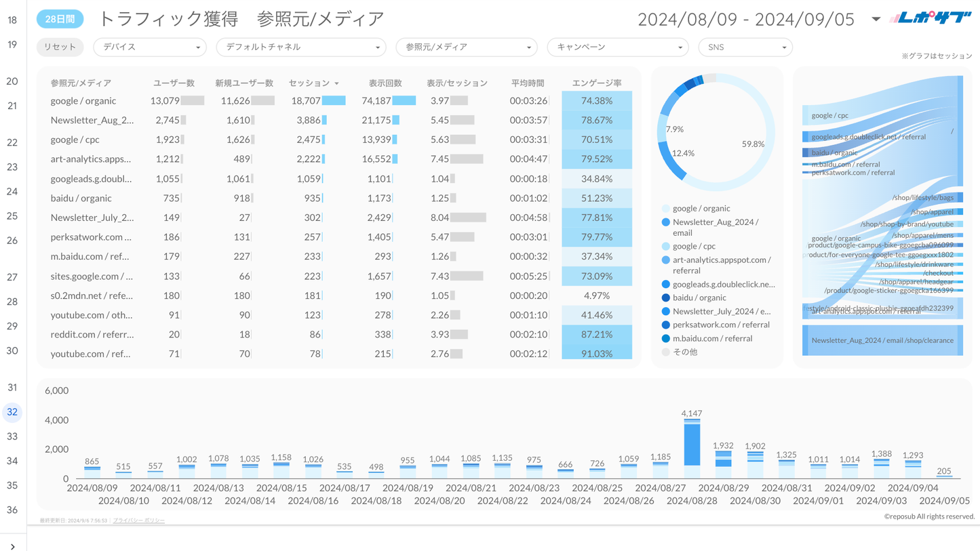Open the キャンペーン filter dropdown
This screenshot has height=551, width=980.
[x=617, y=47]
